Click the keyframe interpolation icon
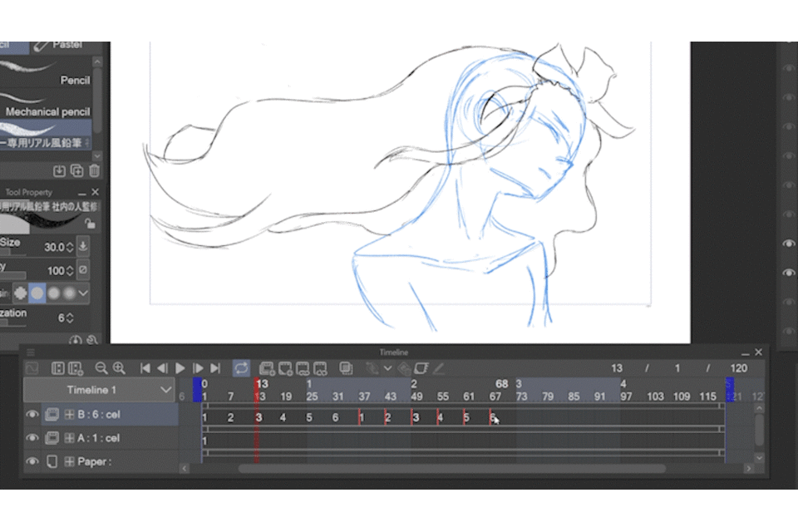798x532 pixels. [x=372, y=368]
